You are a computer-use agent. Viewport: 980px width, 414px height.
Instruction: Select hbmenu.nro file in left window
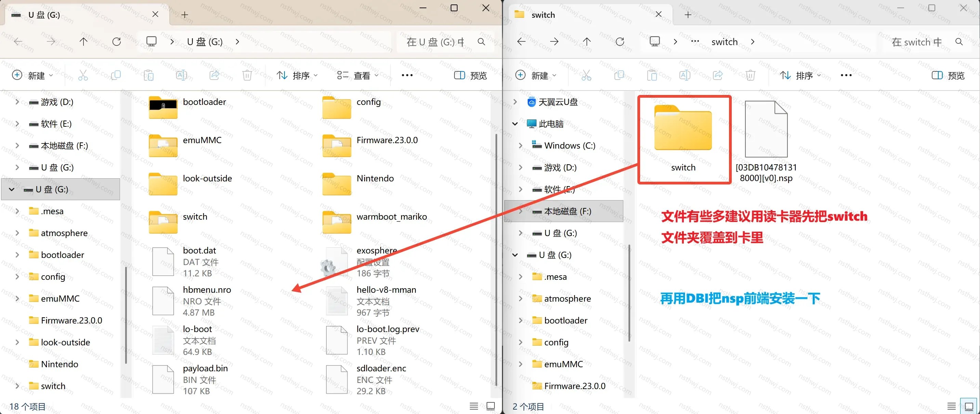[192, 301]
